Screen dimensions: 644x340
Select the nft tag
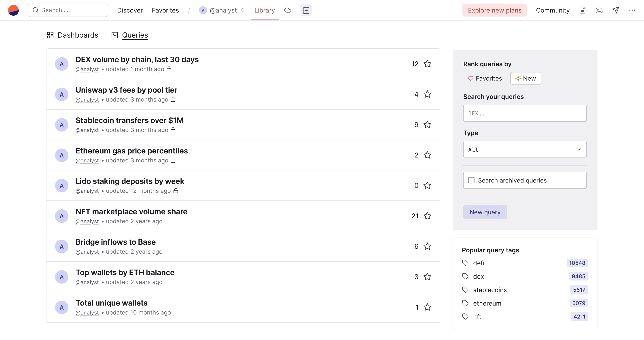pyautogui.click(x=477, y=317)
